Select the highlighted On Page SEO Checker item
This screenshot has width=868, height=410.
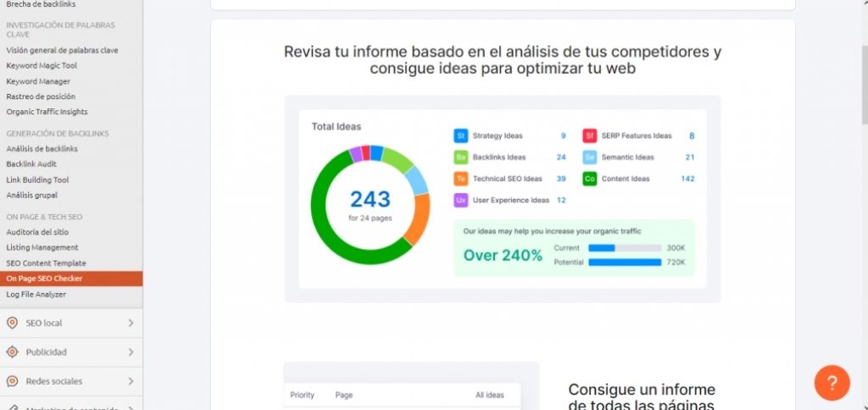[x=71, y=279]
